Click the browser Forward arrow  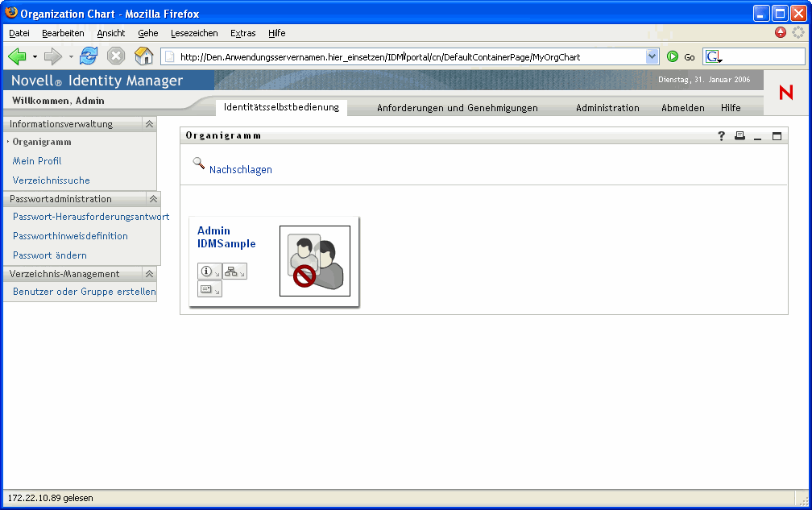coord(52,56)
